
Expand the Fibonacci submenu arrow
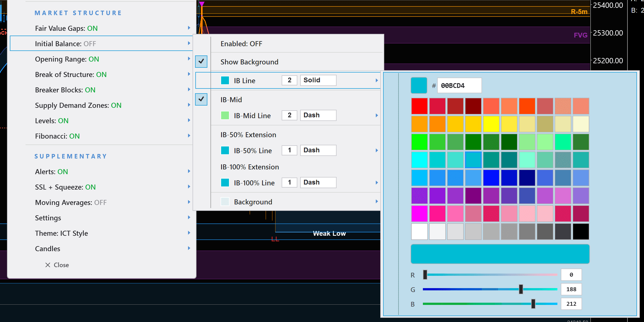189,136
